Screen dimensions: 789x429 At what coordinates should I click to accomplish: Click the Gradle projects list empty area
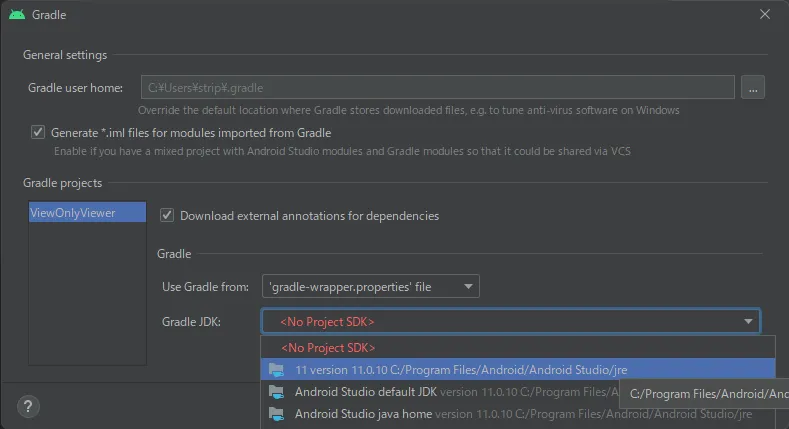(x=87, y=300)
